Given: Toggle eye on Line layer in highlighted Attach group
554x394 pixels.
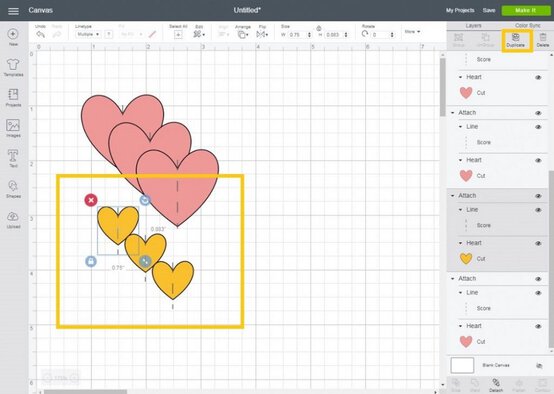Looking at the screenshot, I should tap(538, 210).
